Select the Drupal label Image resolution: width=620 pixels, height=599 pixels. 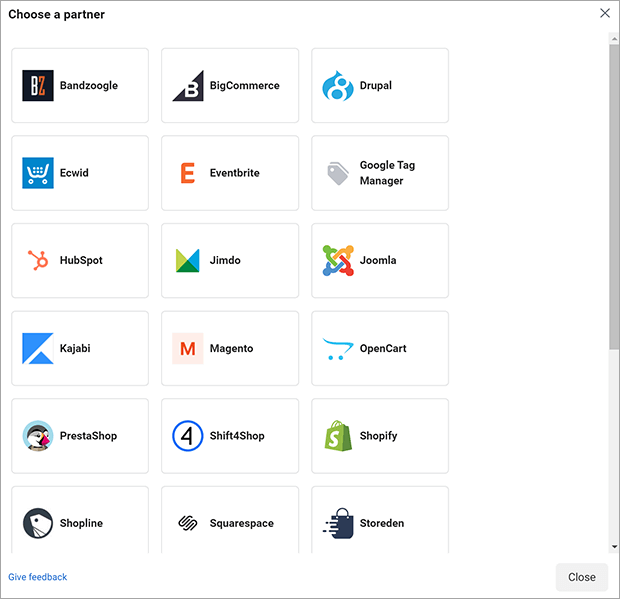[x=376, y=85]
